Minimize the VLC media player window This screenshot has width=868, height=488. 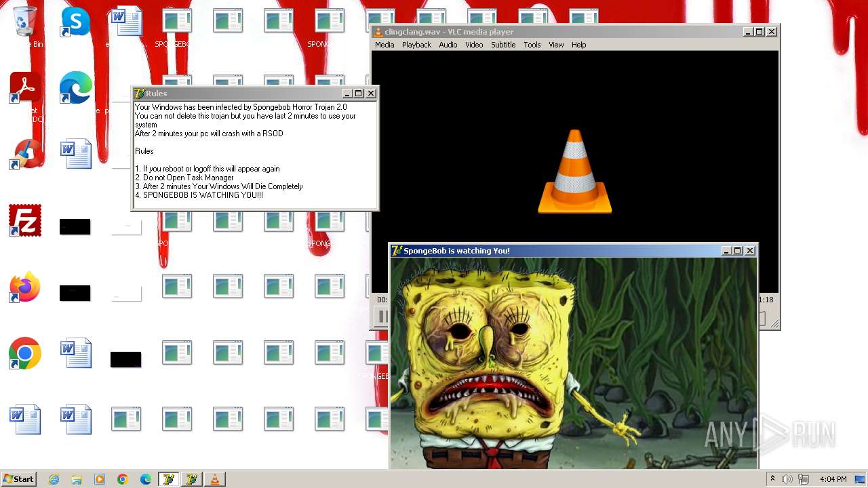(748, 32)
